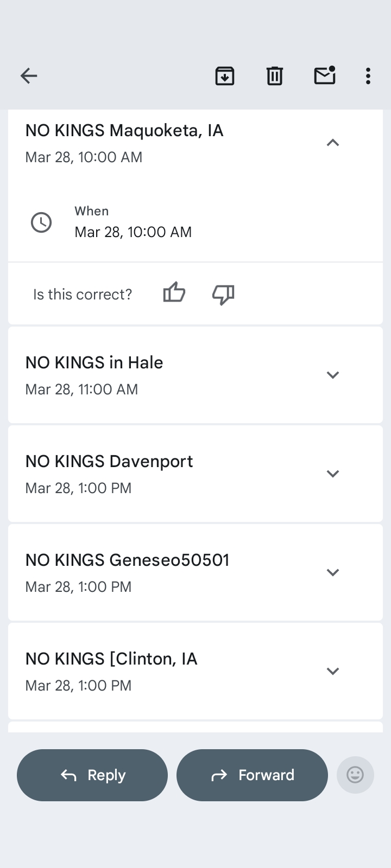Tap the When Mar 28, 10:00 AM detail
The image size is (391, 868).
[133, 232]
